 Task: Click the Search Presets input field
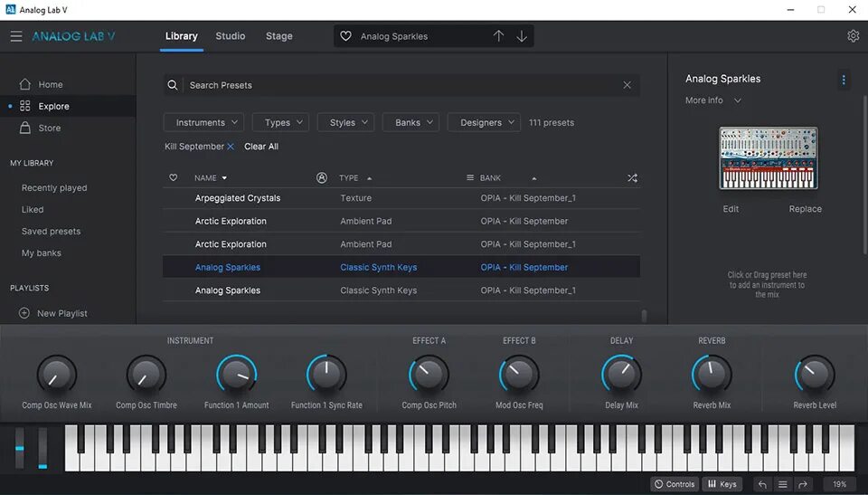[403, 85]
